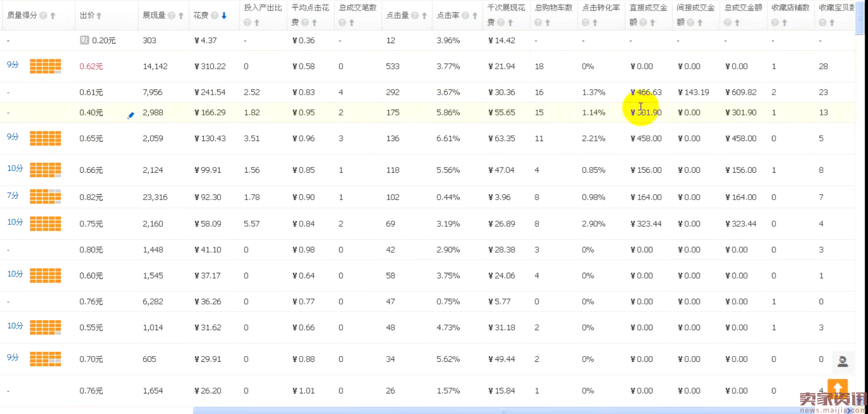Sort by 质量得分 using its arrow
The image size is (868, 414).
(x=53, y=16)
